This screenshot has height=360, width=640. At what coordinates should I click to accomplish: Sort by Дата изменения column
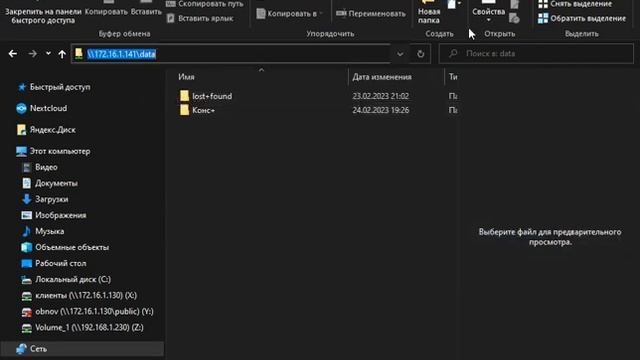382,77
